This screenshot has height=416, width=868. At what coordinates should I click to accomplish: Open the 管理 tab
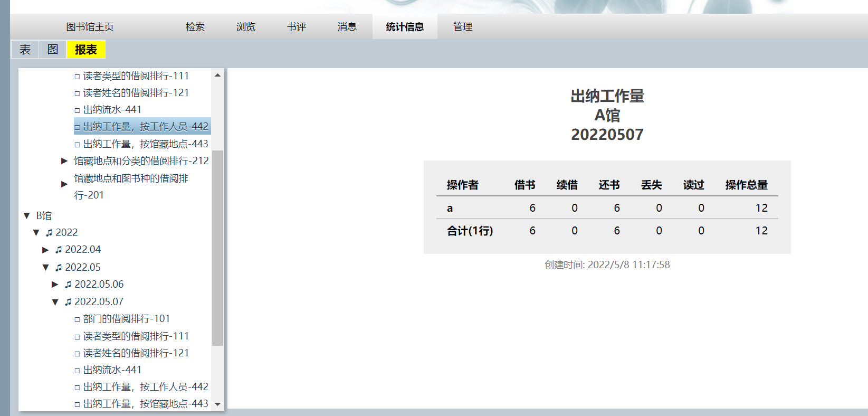click(463, 27)
